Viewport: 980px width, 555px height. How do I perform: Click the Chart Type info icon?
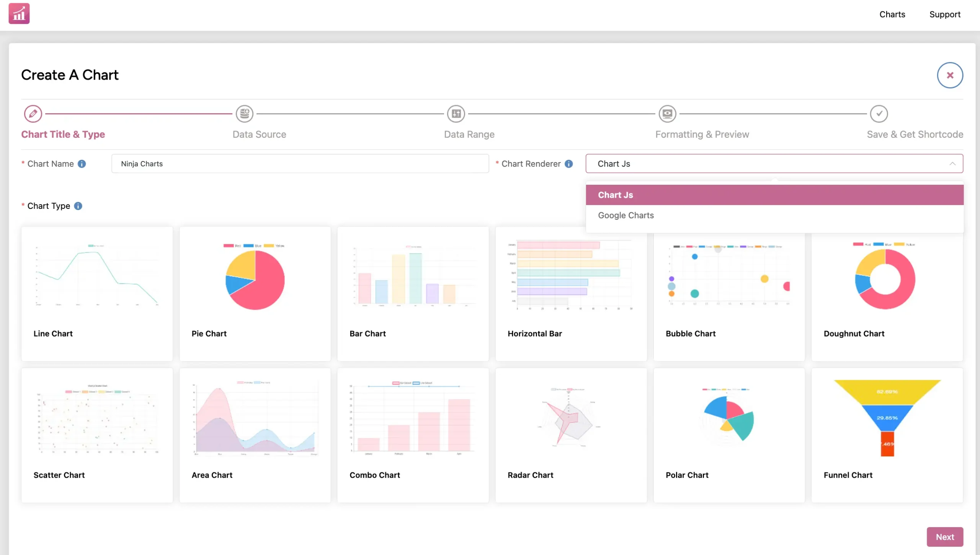coord(78,206)
